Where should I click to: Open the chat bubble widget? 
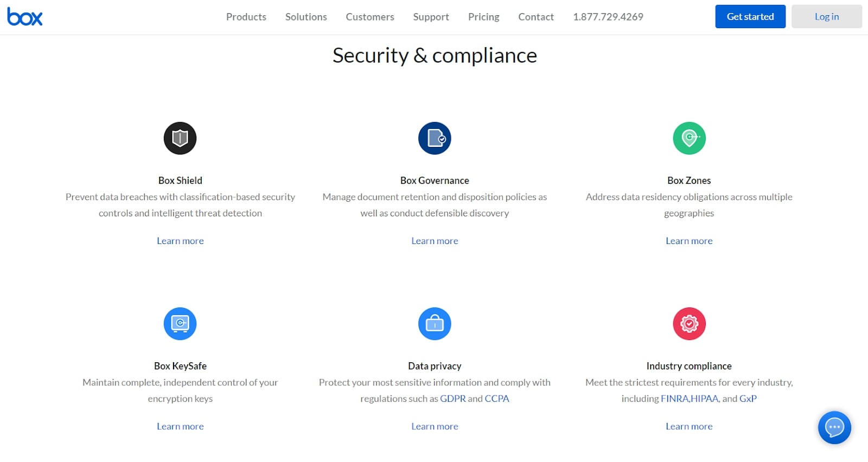(x=834, y=427)
